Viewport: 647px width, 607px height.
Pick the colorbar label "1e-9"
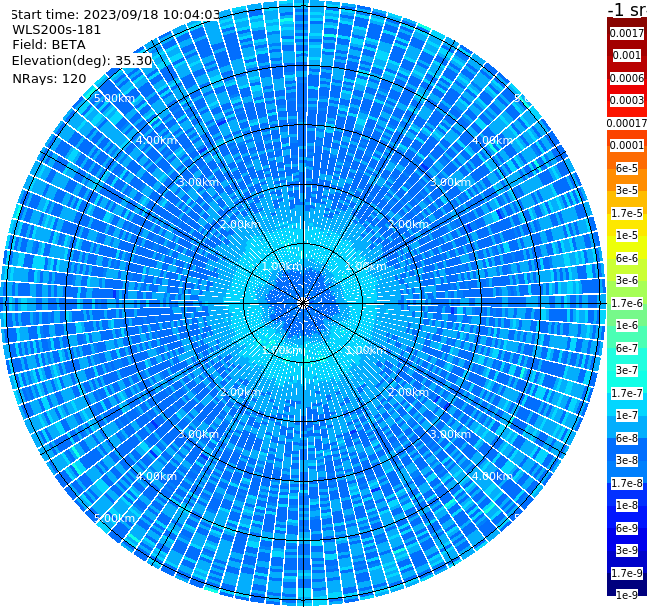(627, 595)
